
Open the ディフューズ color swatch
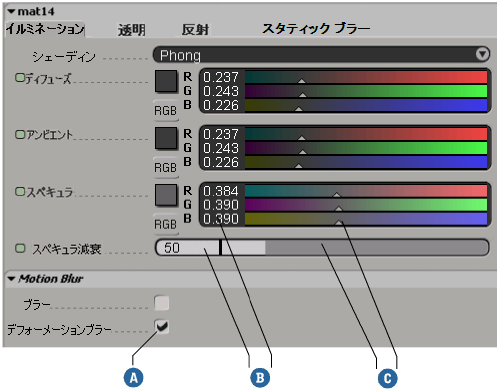pos(166,81)
